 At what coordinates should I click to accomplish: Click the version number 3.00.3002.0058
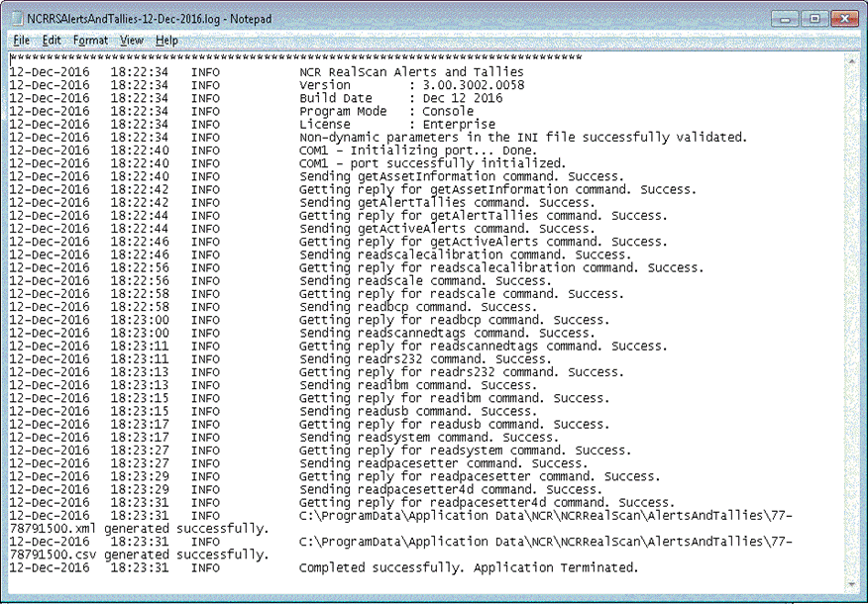coord(474,85)
